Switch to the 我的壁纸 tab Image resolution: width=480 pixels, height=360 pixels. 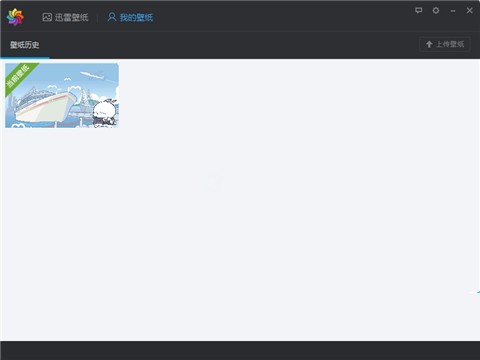[x=130, y=17]
